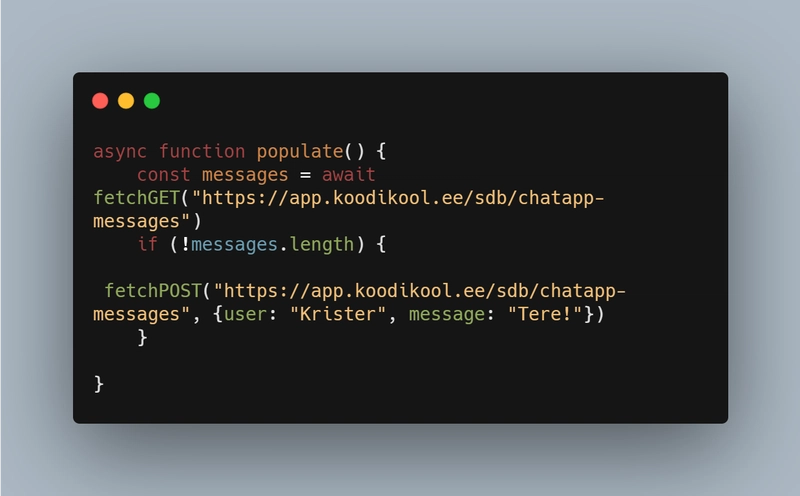Click the if keyword
Image resolution: width=800 pixels, height=496 pixels.
(147, 244)
